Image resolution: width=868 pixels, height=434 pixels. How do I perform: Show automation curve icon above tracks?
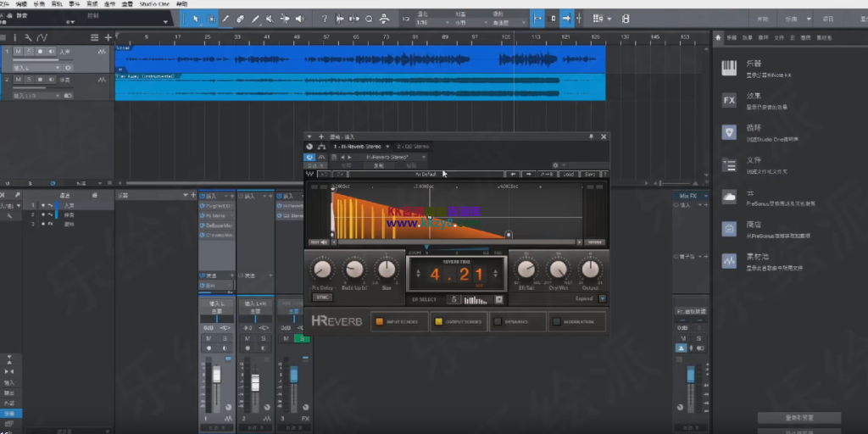pyautogui.click(x=42, y=37)
